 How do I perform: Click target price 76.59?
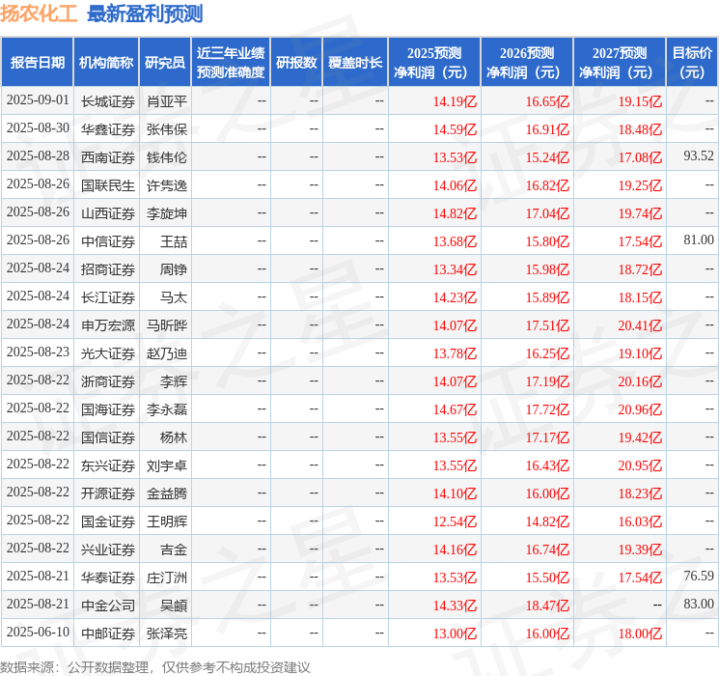tap(698, 576)
